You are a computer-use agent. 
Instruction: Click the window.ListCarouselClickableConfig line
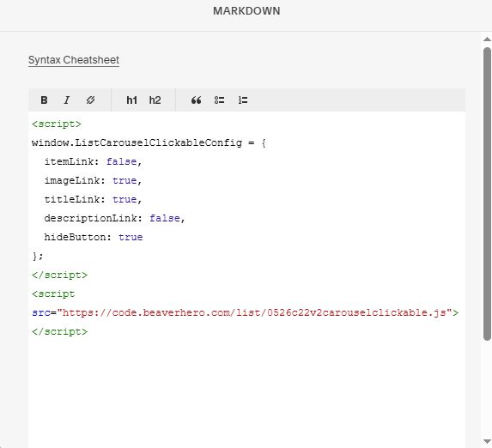click(x=149, y=142)
